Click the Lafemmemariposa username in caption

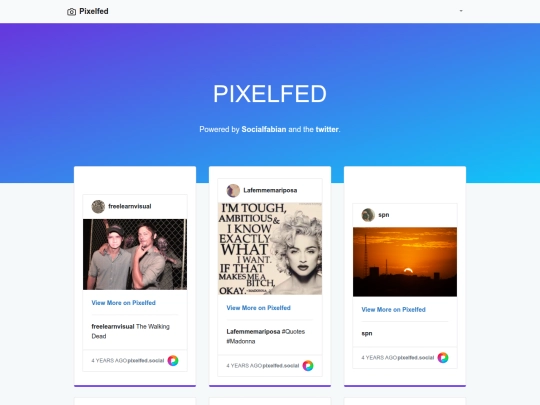(253, 332)
